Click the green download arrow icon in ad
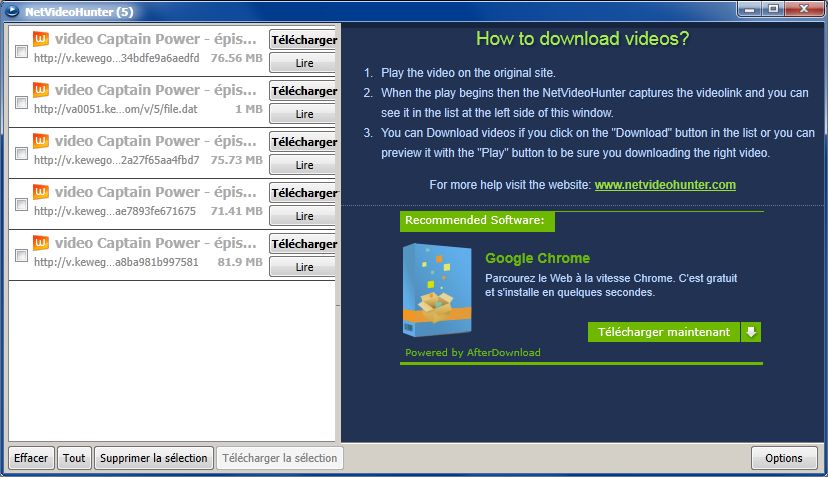This screenshot has height=477, width=828. pos(751,332)
